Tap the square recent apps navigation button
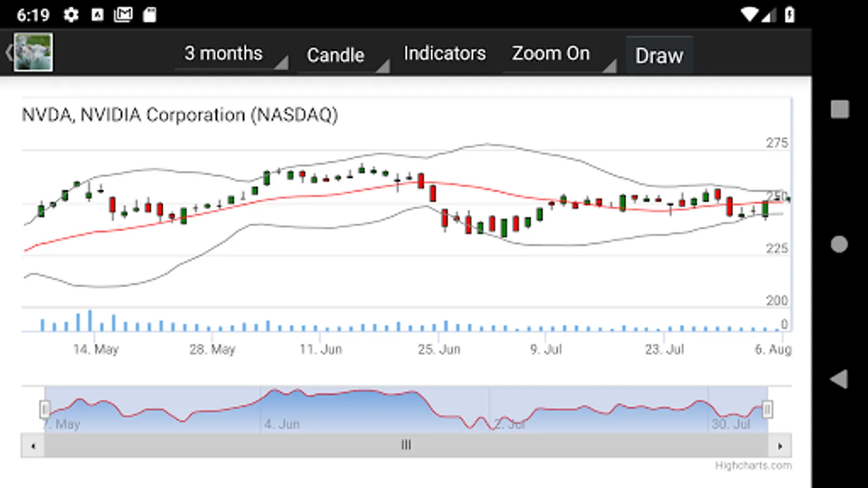This screenshot has height=488, width=868. pyautogui.click(x=840, y=109)
